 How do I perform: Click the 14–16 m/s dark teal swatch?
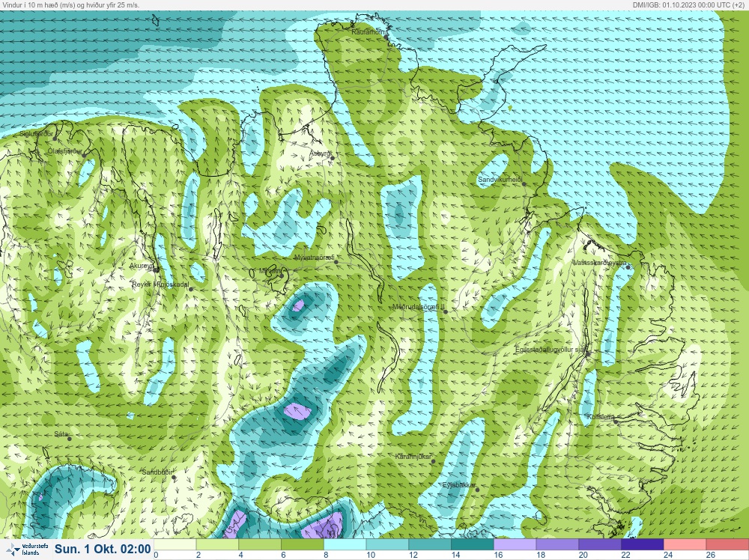point(473,545)
